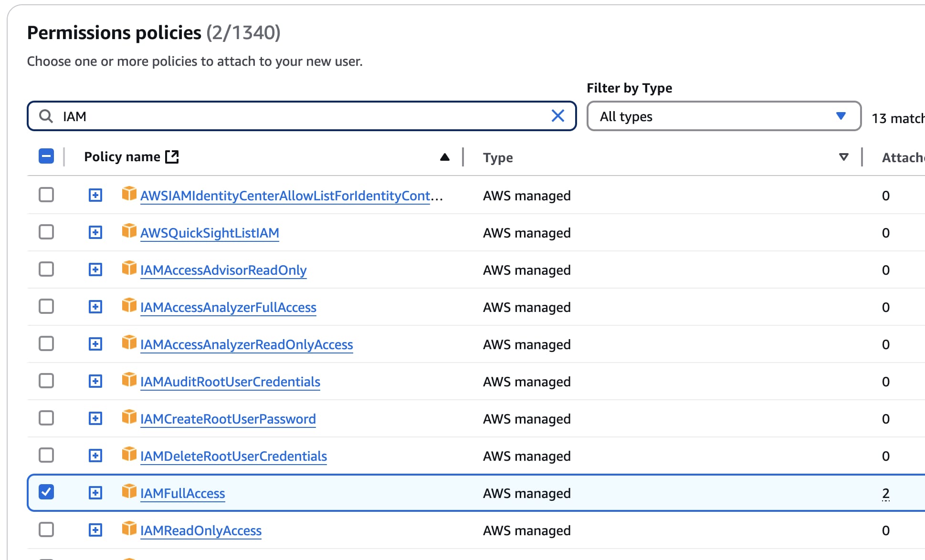Click orange box icon of IAMAccessAnalyzerFullAccess
This screenshot has height=560, width=925.
(129, 305)
